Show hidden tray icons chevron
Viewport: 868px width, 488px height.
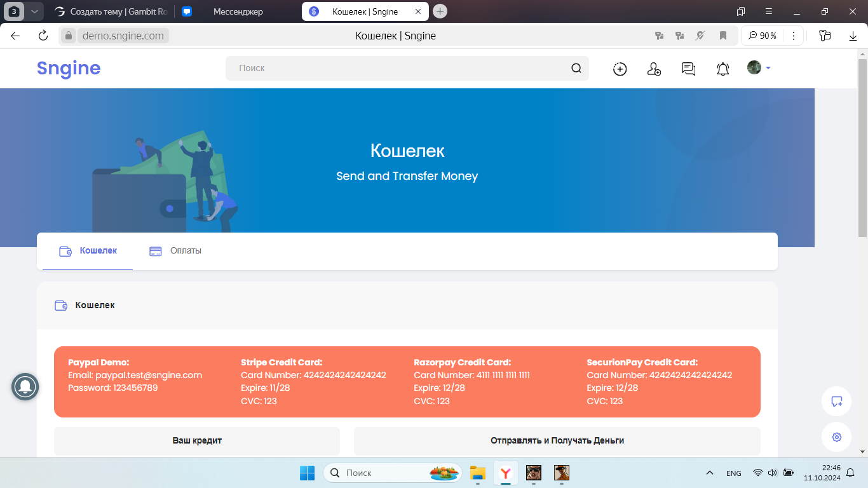click(x=710, y=473)
